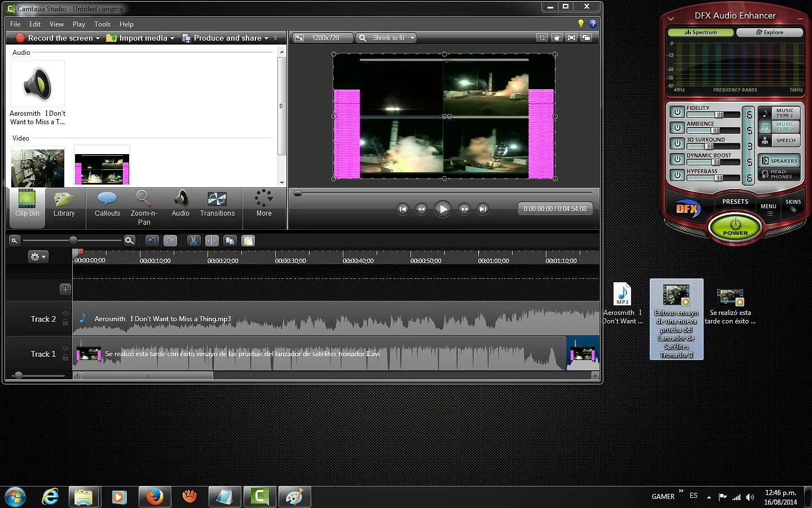
Task: Open the Tools menu
Action: click(102, 24)
